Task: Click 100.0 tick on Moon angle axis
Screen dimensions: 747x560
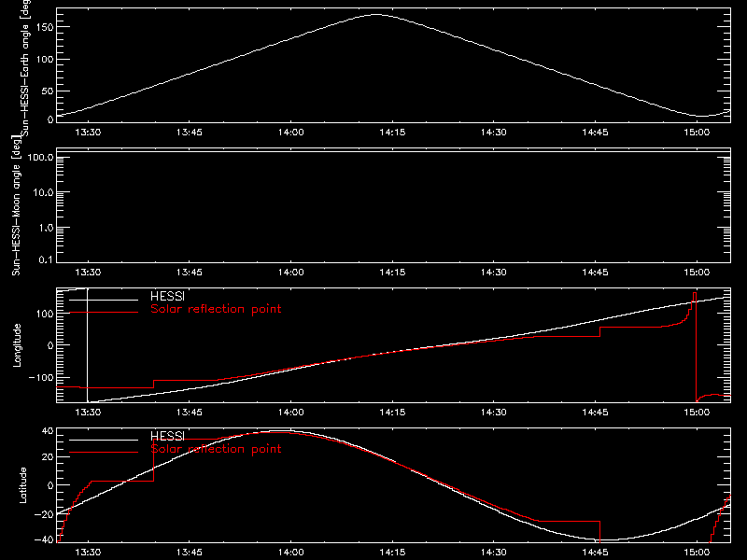Action: [x=40, y=158]
